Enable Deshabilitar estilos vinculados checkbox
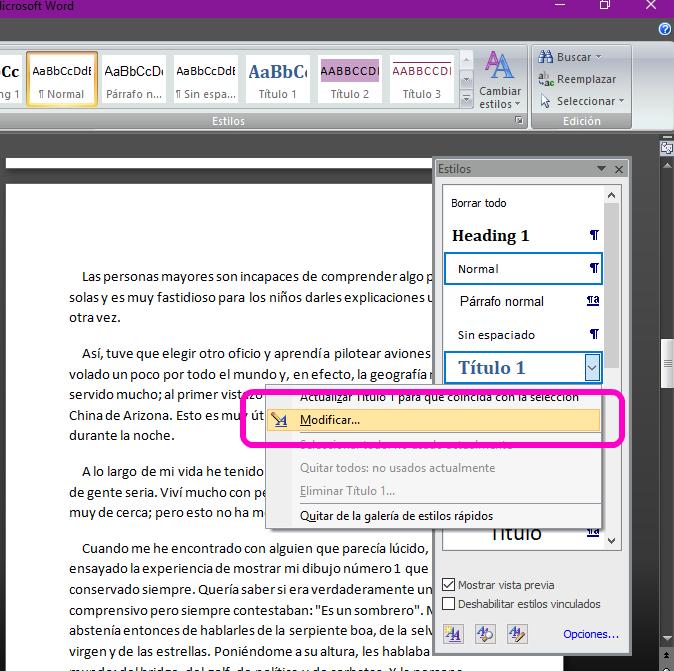This screenshot has width=674, height=671. (x=449, y=604)
